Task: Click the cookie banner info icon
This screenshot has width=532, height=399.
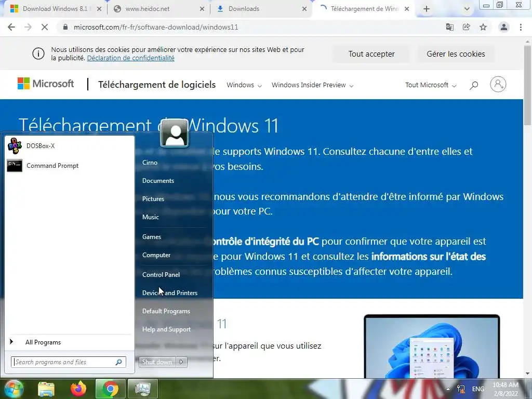Action: (38, 54)
